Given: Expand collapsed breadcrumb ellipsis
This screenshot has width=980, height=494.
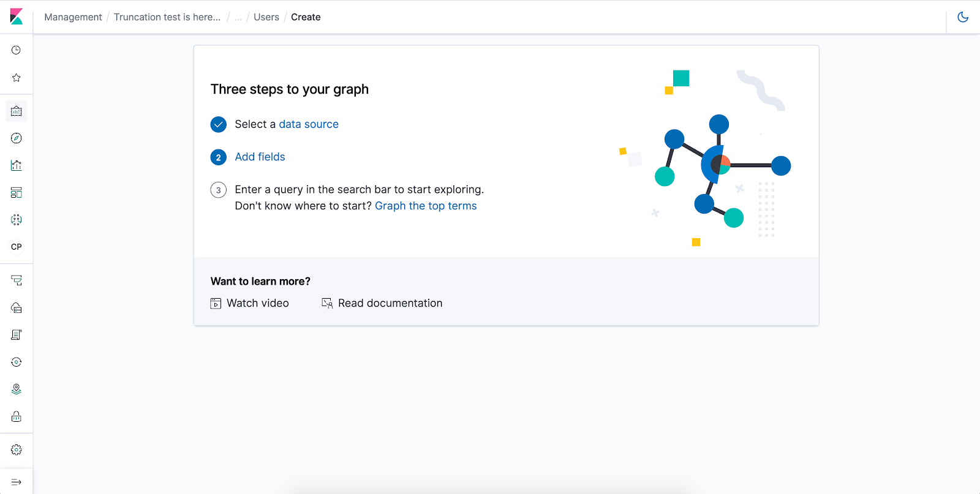Looking at the screenshot, I should (x=238, y=17).
